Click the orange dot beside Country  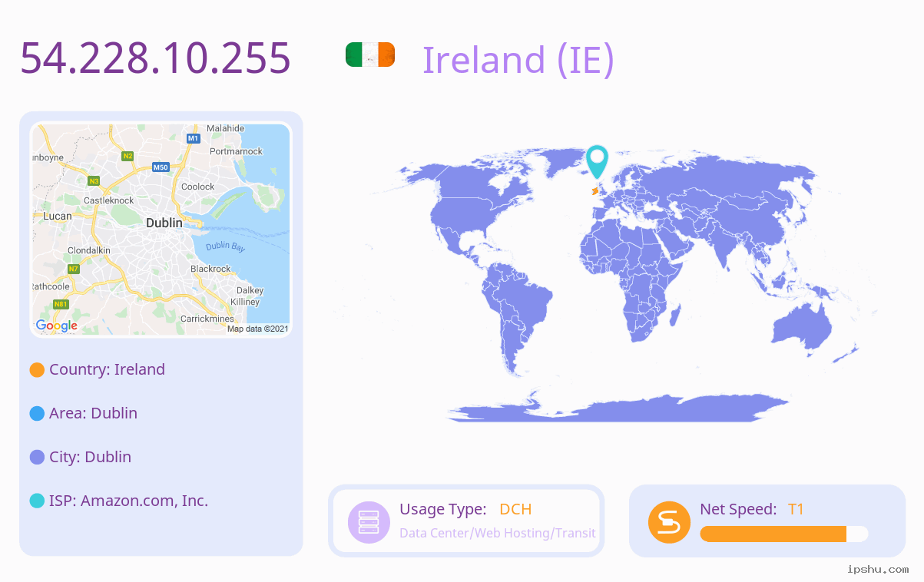(37, 370)
